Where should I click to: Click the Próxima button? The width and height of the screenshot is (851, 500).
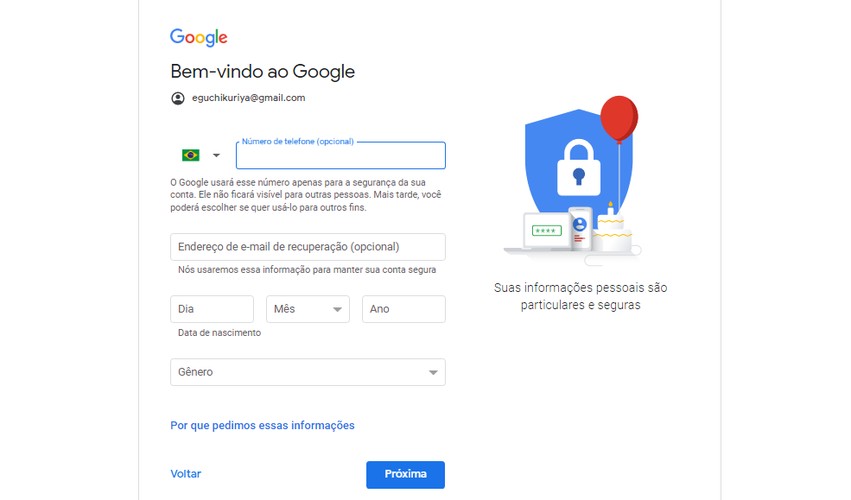coord(405,474)
